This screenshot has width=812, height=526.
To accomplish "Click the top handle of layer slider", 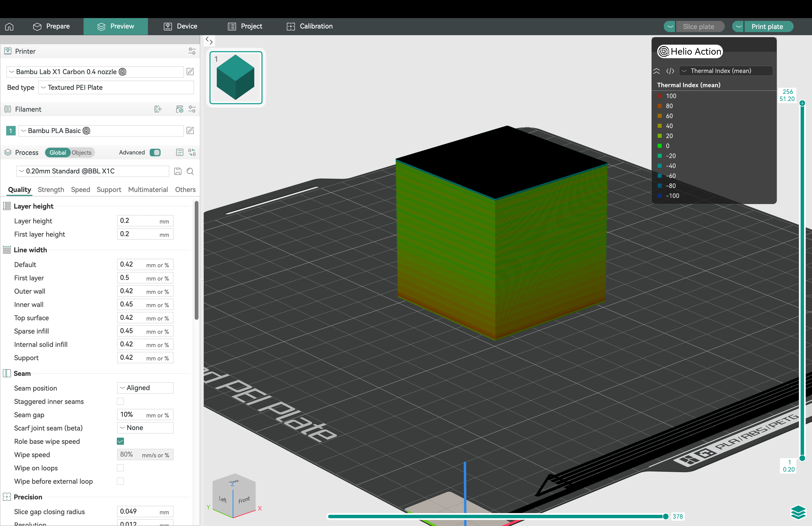I will [802, 103].
